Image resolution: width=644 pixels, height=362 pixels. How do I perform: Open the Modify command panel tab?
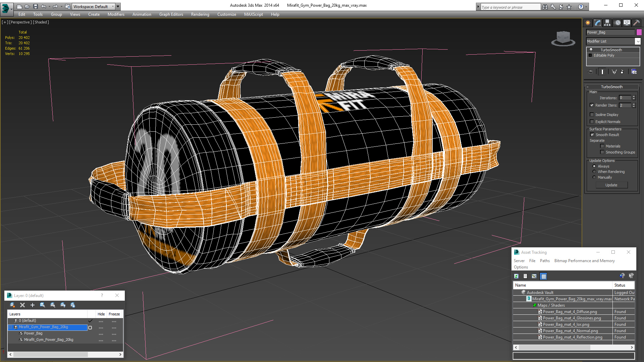click(x=598, y=23)
